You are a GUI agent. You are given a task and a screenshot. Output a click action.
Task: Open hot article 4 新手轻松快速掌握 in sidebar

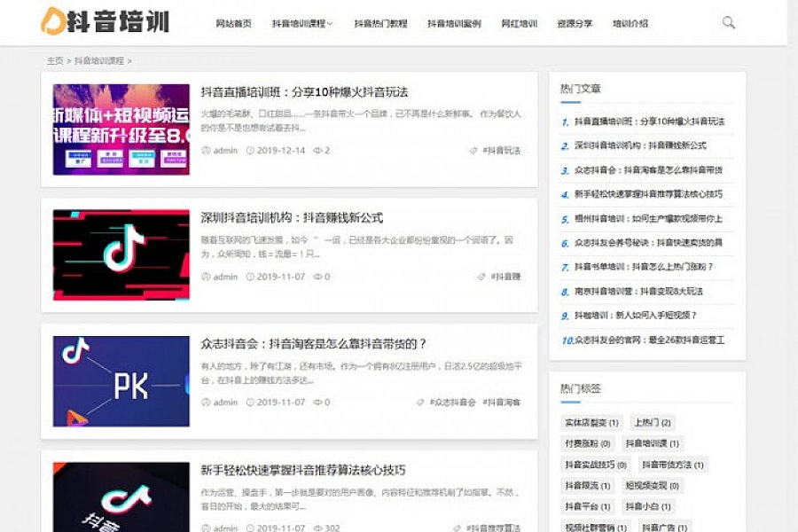point(648,194)
